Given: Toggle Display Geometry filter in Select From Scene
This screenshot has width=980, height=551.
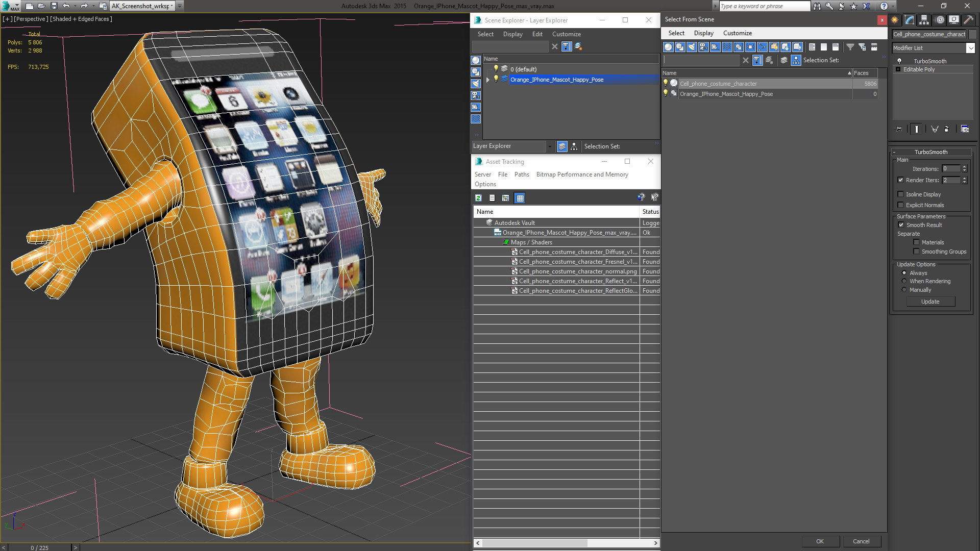Looking at the screenshot, I should tap(668, 47).
